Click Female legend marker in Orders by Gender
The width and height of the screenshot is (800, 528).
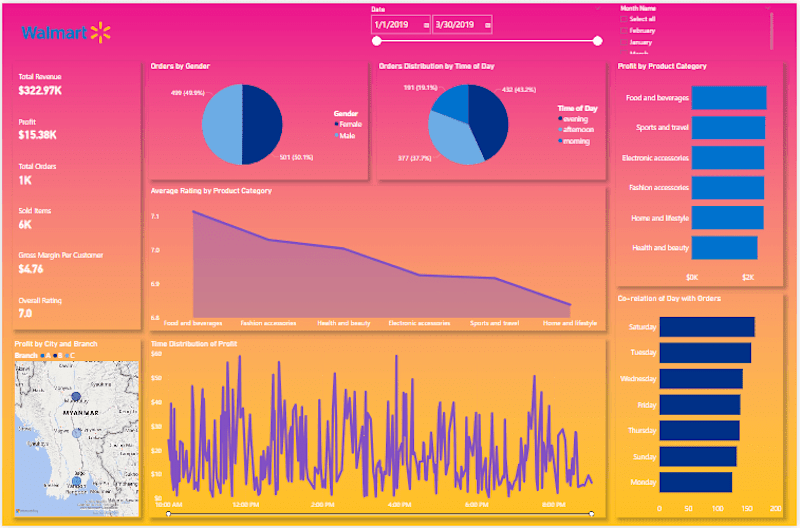click(x=336, y=124)
